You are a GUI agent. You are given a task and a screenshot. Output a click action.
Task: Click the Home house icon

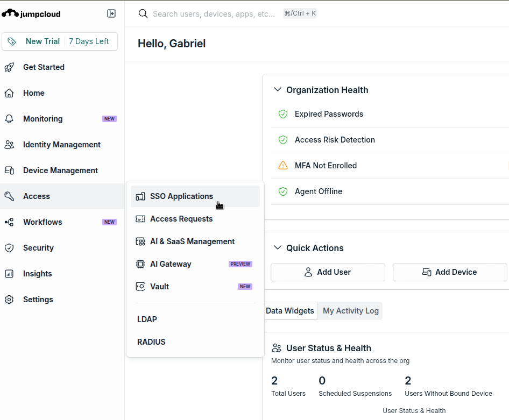(x=9, y=93)
